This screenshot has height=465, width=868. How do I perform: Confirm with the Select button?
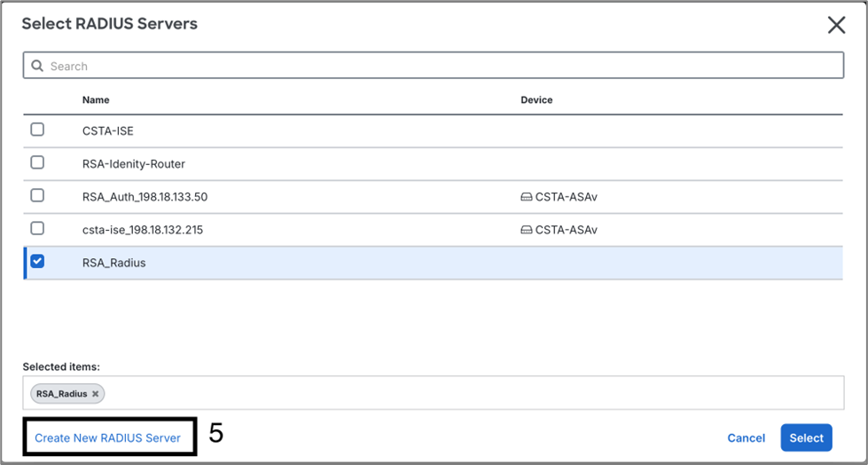pyautogui.click(x=806, y=437)
